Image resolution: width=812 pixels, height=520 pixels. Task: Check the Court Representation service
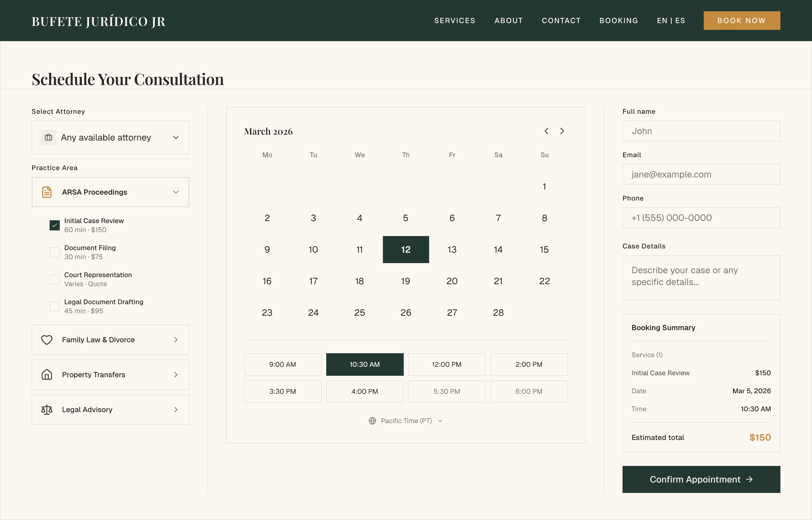[x=54, y=279]
